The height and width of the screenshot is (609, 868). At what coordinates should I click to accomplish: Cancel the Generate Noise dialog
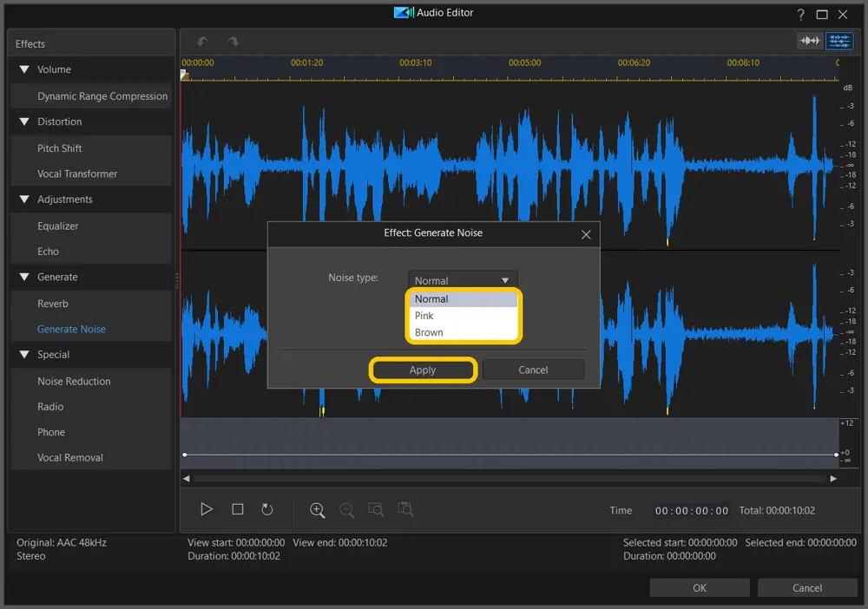[533, 370]
